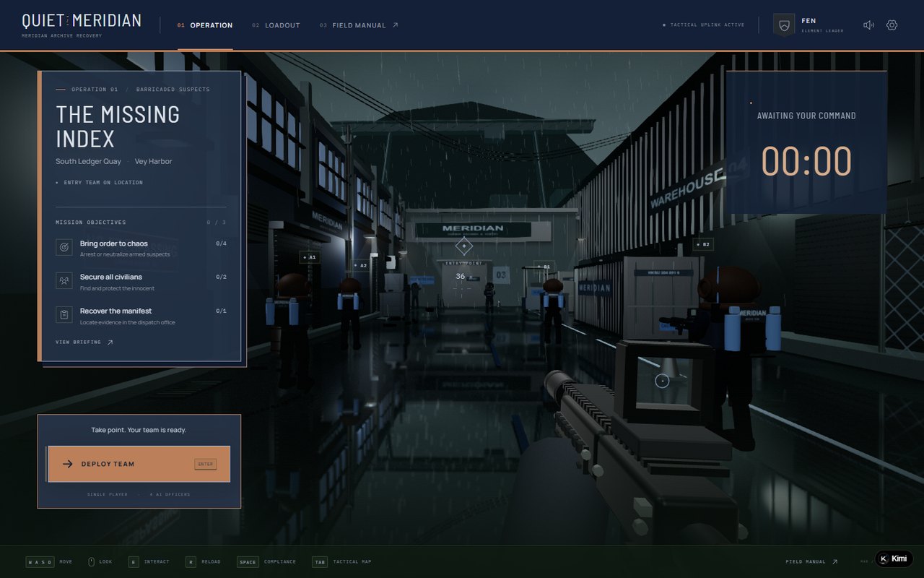Screen dimensions: 924x578
Task: Click the Quiet Meridian logo
Action: tap(82, 24)
